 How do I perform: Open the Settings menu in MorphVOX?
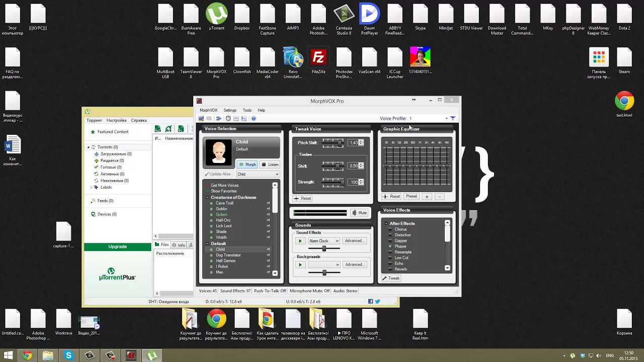pyautogui.click(x=230, y=110)
